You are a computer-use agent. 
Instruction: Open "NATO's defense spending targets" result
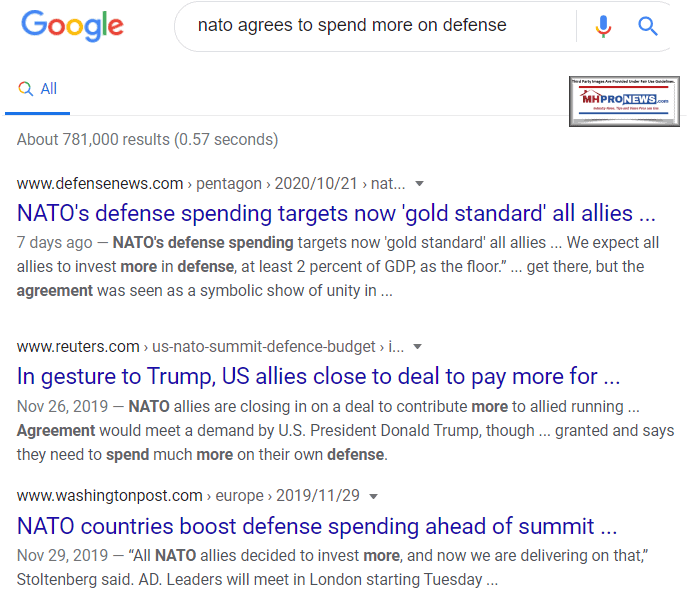click(x=337, y=213)
